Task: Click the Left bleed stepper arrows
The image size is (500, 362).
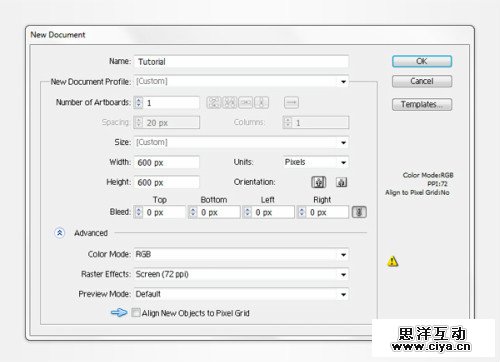Action: pyautogui.click(x=248, y=212)
